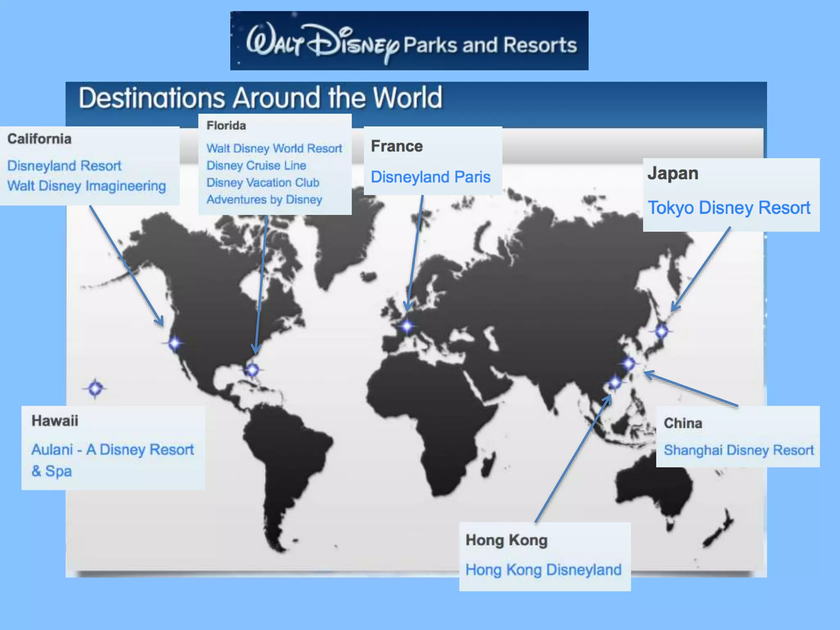The width and height of the screenshot is (840, 630).
Task: Open Walt Disney World Resort link
Action: (274, 148)
